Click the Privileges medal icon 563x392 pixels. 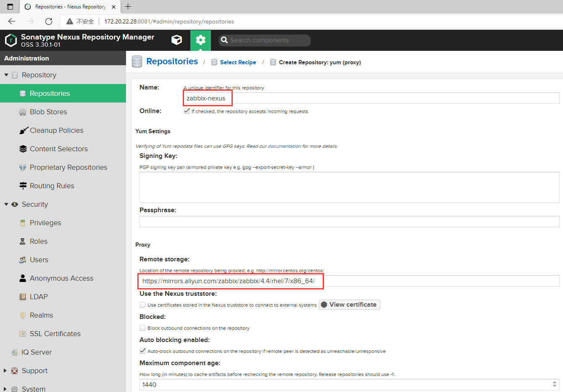(23, 223)
